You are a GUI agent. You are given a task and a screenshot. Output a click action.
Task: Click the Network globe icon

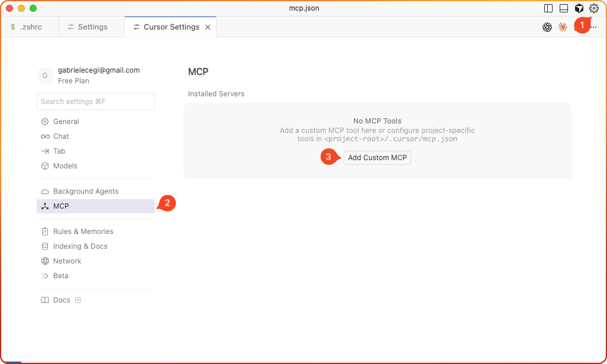45,261
